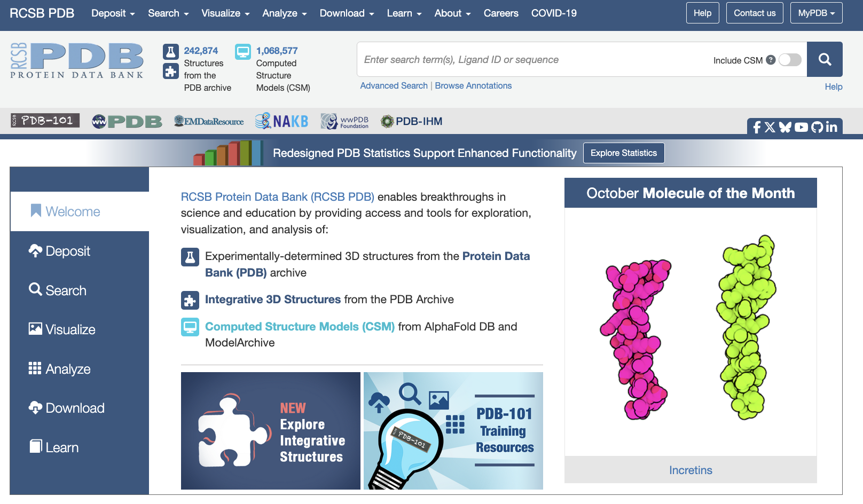Screen dimensions: 863x504
Task: Open the GitHub icon link
Action: point(817,127)
